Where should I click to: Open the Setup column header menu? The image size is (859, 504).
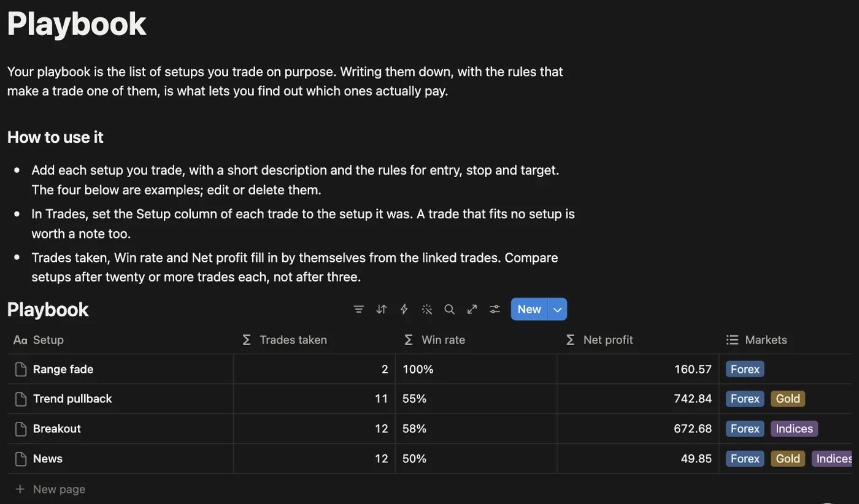click(x=120, y=340)
